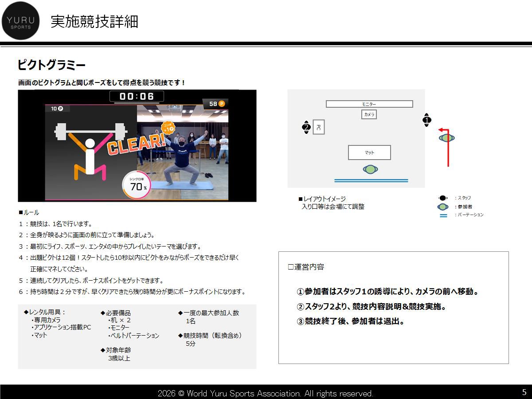Click the page number 5 in the footer
Screen dimensions: 532x399
click(x=524, y=392)
